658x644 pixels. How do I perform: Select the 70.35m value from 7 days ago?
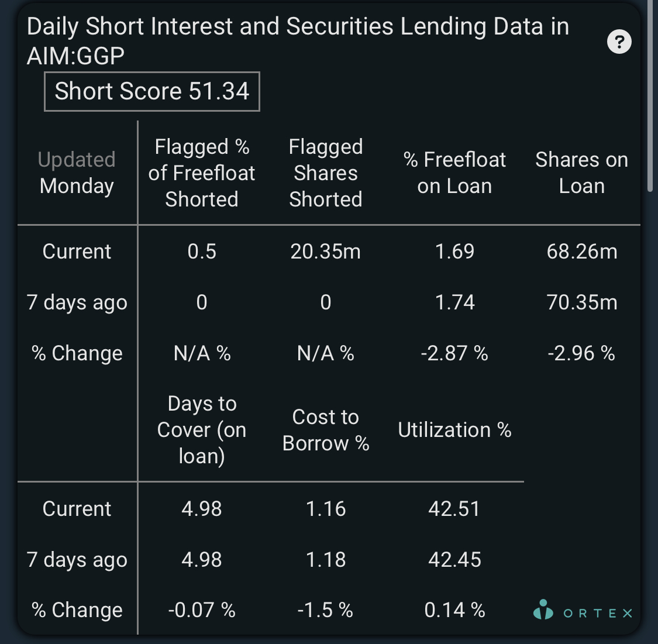coord(581,302)
